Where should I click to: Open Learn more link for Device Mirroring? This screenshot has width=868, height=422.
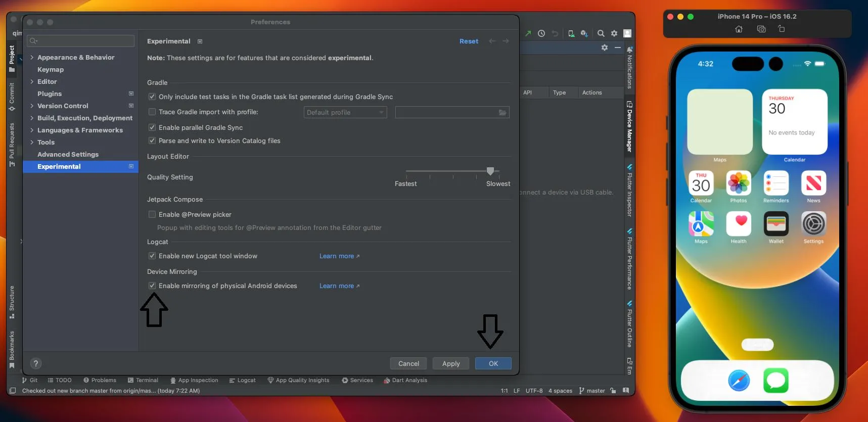pyautogui.click(x=339, y=286)
